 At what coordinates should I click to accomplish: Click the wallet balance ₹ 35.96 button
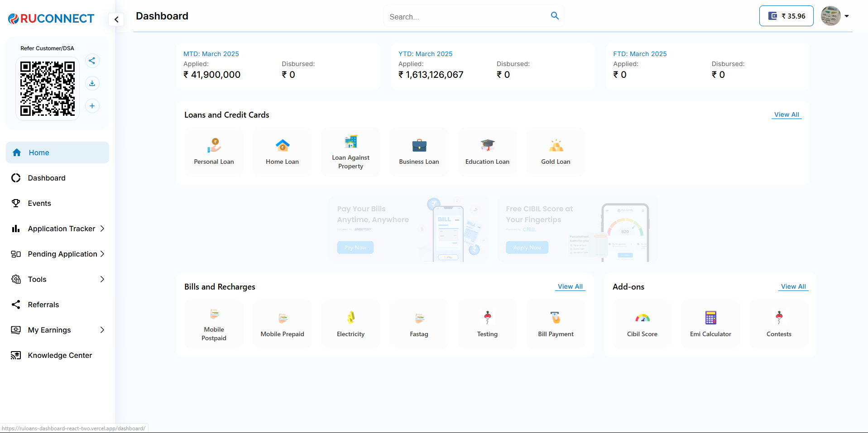(786, 16)
